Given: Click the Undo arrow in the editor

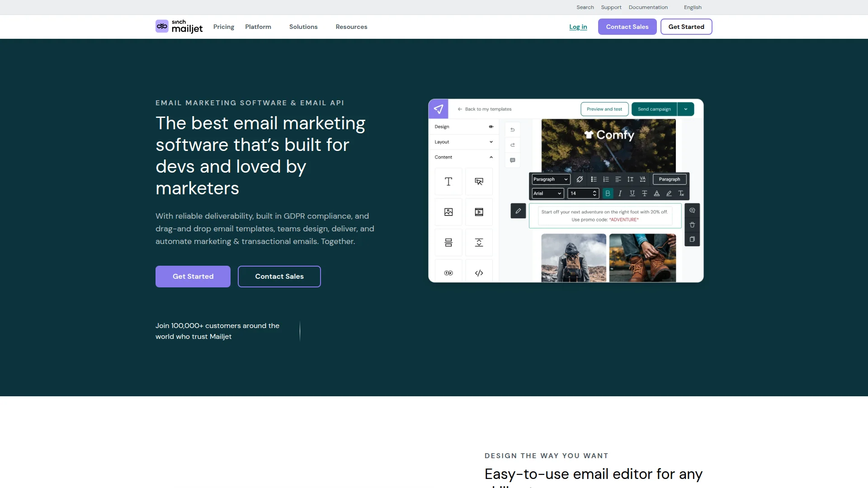Looking at the screenshot, I should (513, 129).
